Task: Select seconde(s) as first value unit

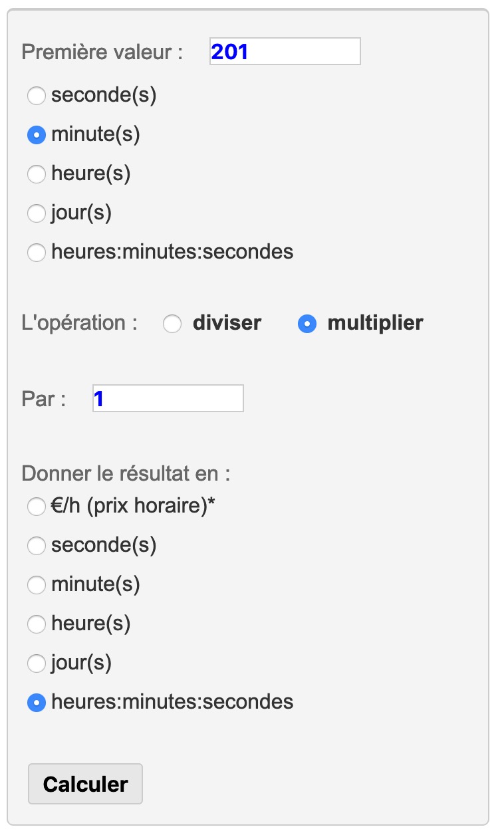Action: coord(37,96)
